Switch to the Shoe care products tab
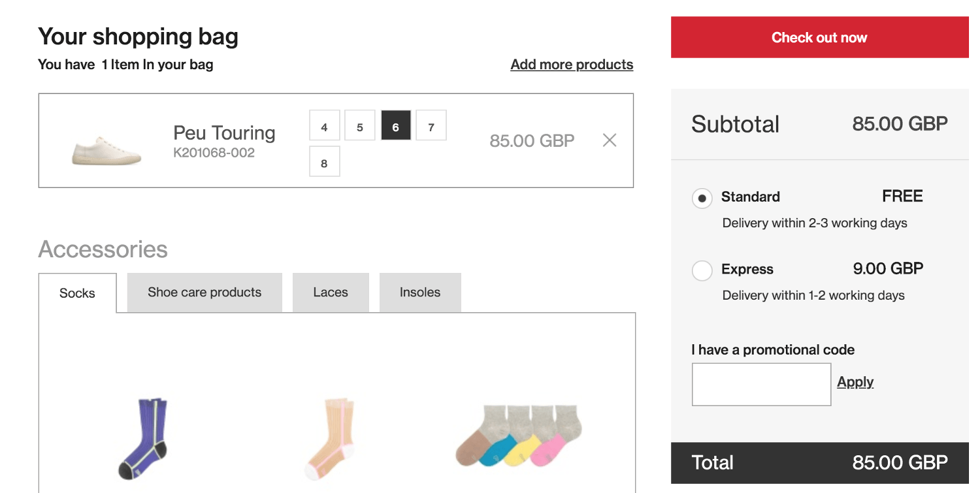The height and width of the screenshot is (493, 980). (x=204, y=293)
